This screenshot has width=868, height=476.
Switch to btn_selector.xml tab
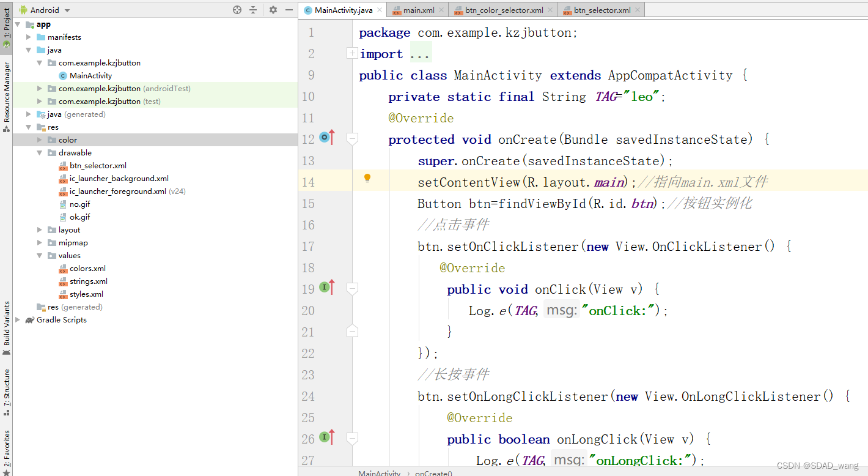(602, 10)
